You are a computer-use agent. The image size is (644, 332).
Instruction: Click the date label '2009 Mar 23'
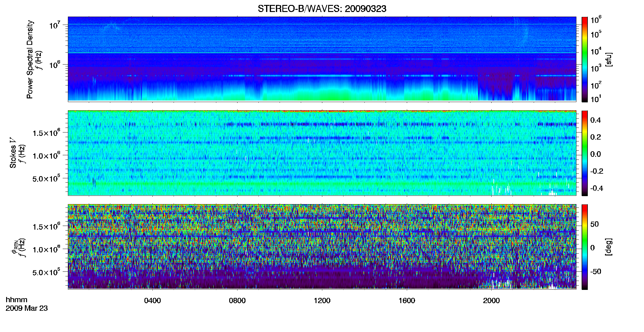tap(27, 308)
